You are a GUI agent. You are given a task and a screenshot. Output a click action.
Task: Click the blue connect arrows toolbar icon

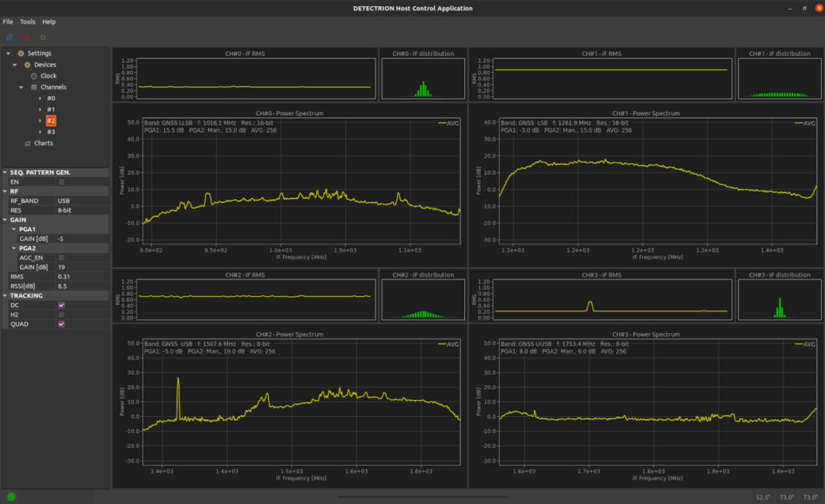9,38
